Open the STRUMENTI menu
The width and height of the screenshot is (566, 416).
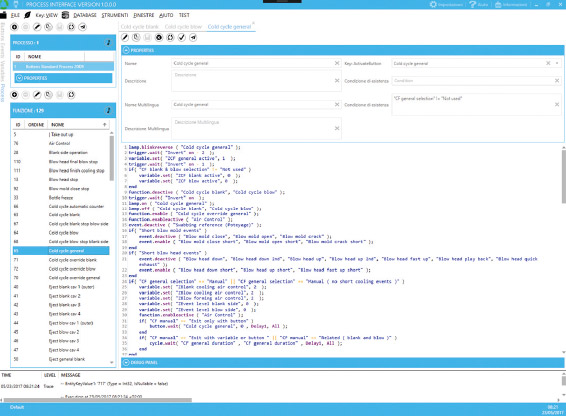coord(115,15)
